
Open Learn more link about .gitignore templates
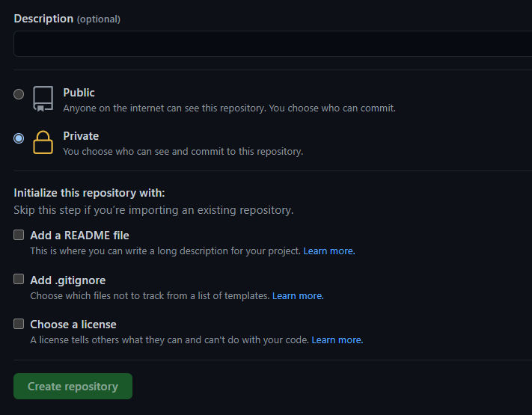click(x=298, y=295)
